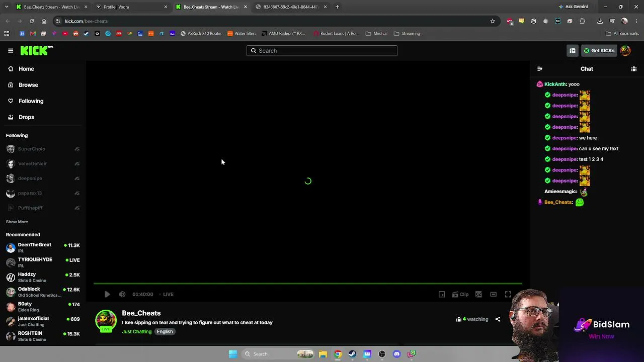Viewport: 644px width, 362px height.
Task: Expand following list with Show More
Action: point(17,222)
